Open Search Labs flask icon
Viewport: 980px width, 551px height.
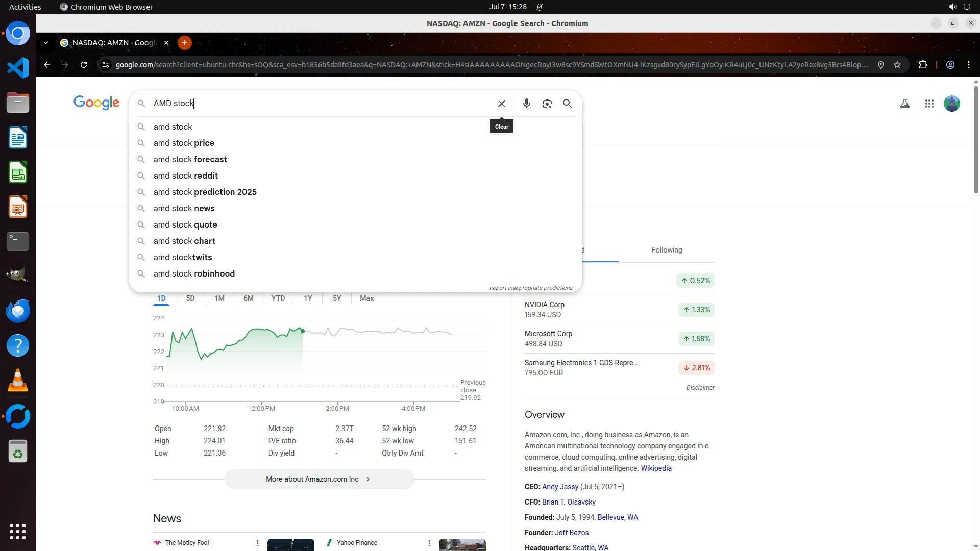tap(904, 104)
